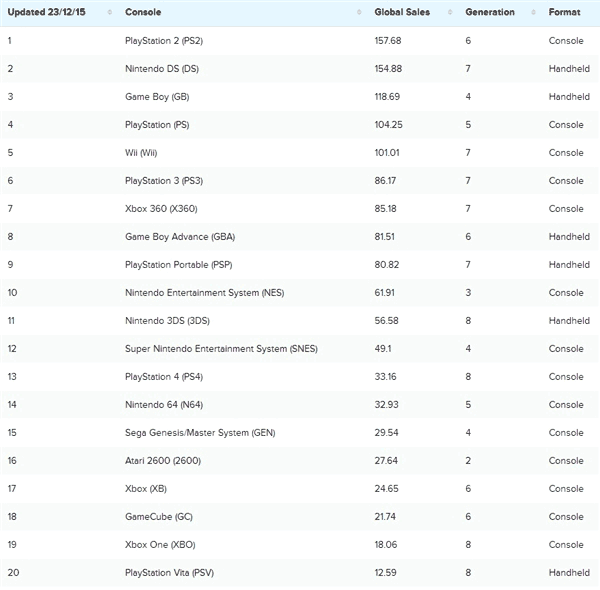Click the PlayStation Vita (PSV) entry

pos(171,572)
